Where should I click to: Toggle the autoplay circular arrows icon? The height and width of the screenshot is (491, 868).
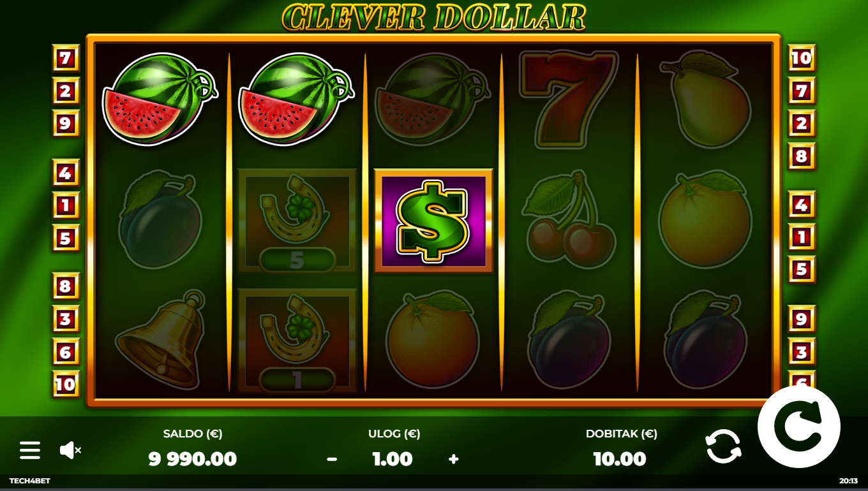click(723, 446)
